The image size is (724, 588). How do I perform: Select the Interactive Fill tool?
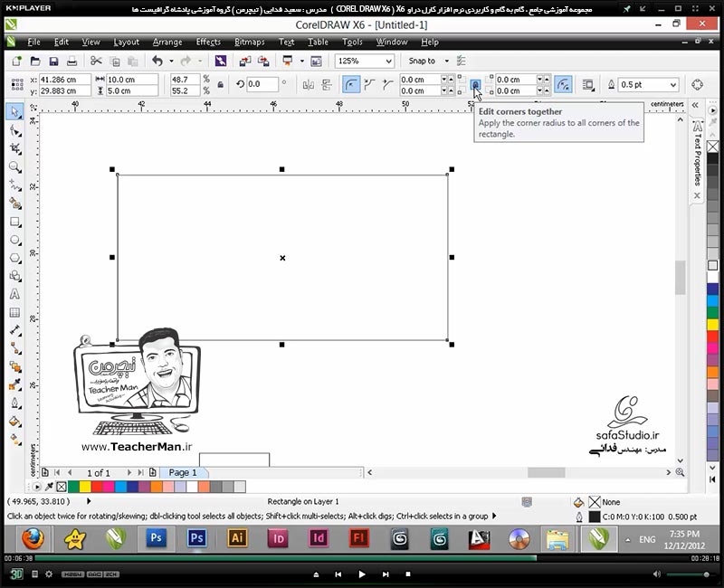click(x=15, y=439)
